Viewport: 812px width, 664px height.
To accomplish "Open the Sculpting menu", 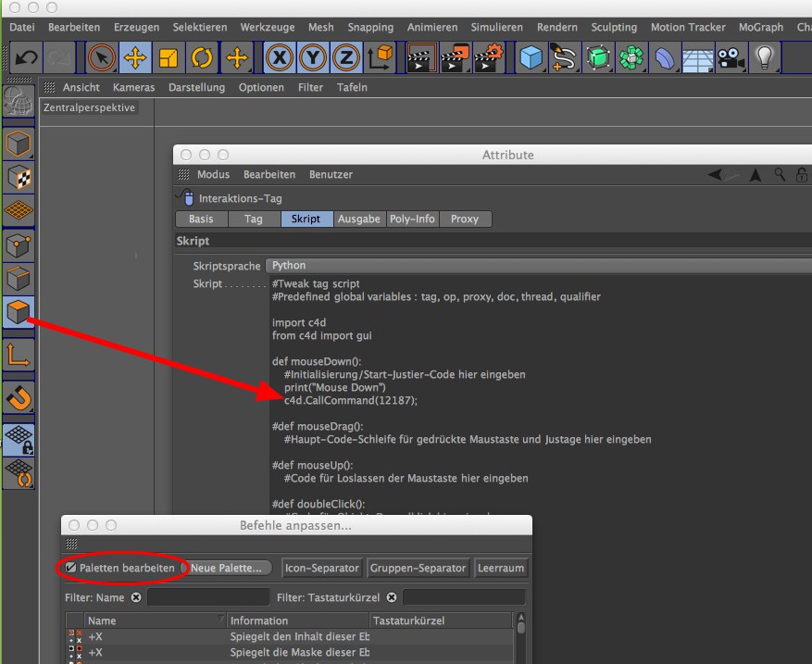I will [613, 27].
